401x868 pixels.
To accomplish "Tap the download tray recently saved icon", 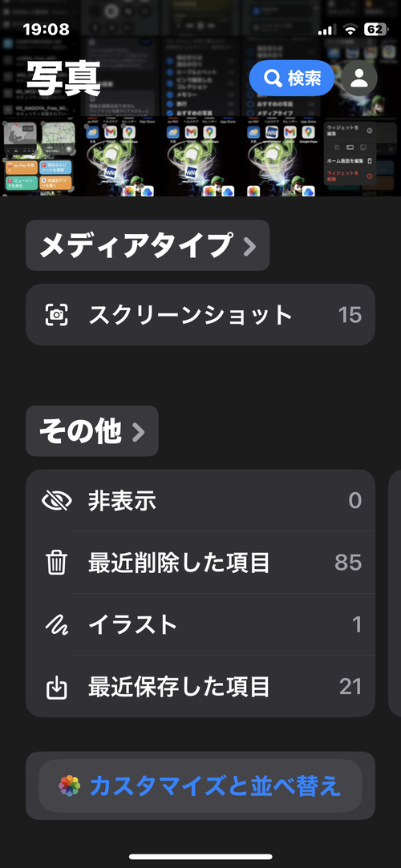I will pos(56,687).
